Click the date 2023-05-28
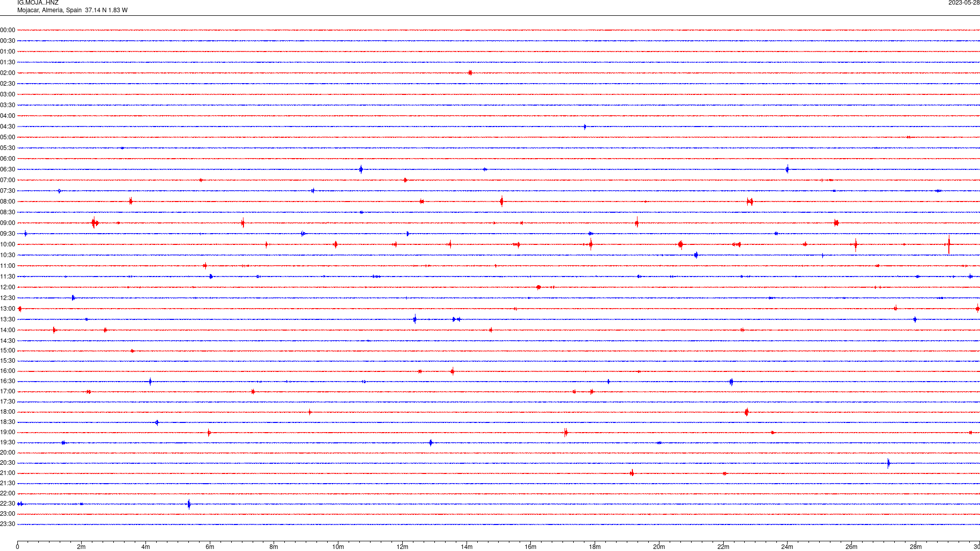 (x=964, y=3)
